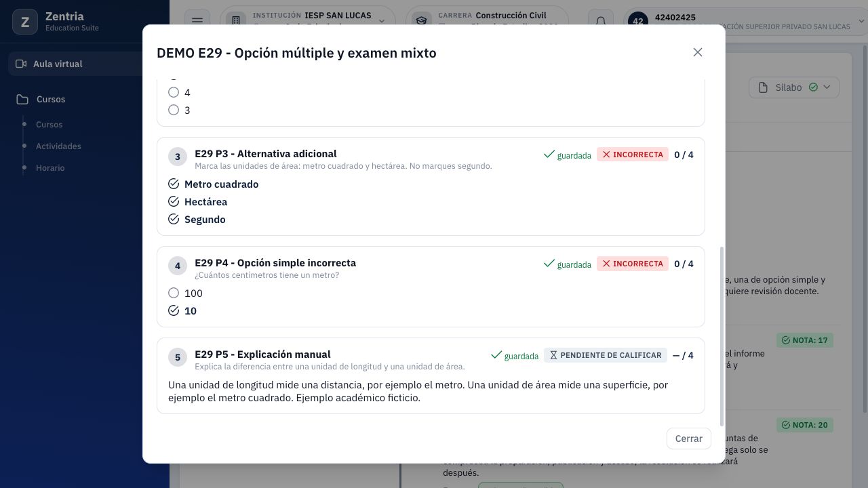This screenshot has width=868, height=488.
Task: Click the question number 4 badge
Action: pos(178,266)
